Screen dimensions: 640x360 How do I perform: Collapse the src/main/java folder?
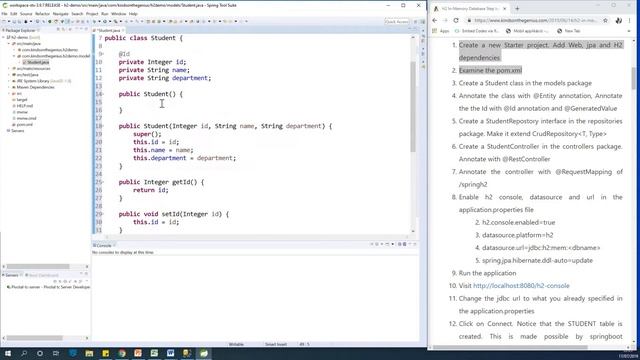click(x=9, y=44)
